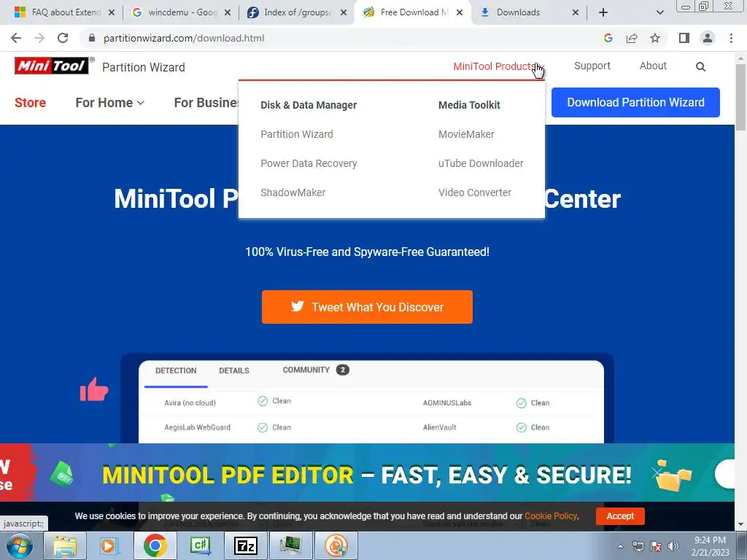Select Power Data Recovery
This screenshot has width=747, height=560.
point(309,163)
